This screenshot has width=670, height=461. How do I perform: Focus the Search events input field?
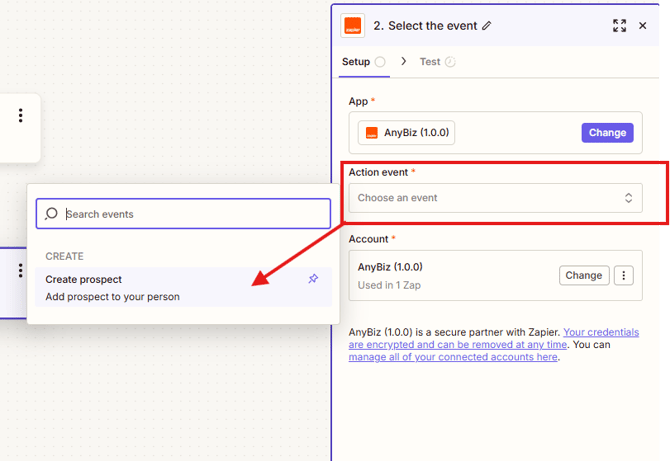click(183, 214)
